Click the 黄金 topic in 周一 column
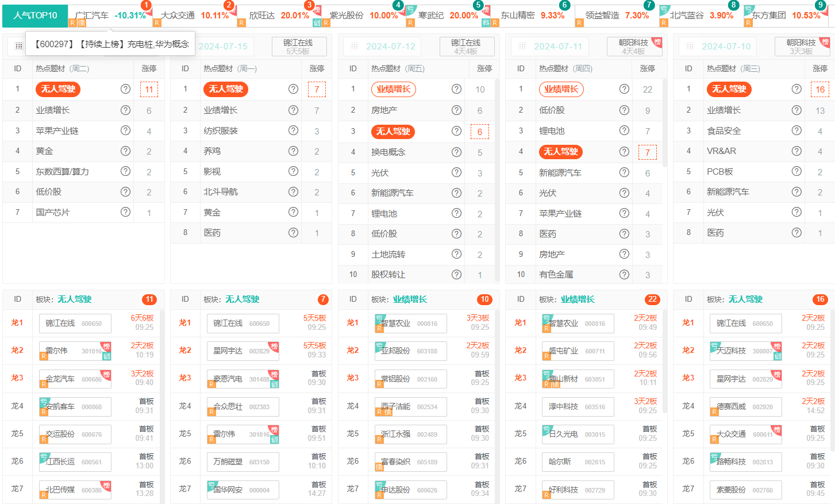This screenshot has width=835, height=504. 212,213
